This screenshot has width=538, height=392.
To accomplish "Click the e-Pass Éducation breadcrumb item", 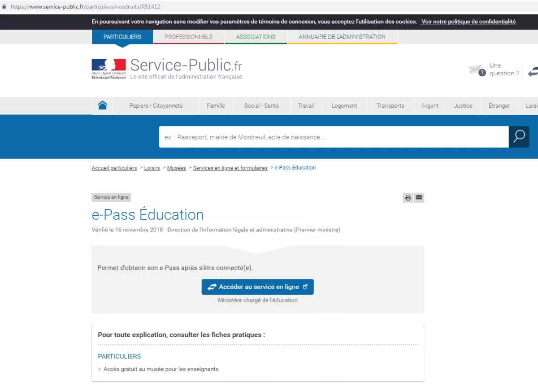I will 295,168.
